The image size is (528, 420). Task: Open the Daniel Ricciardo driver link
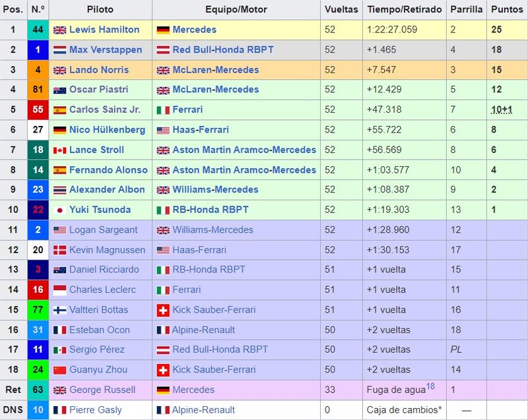coord(104,270)
